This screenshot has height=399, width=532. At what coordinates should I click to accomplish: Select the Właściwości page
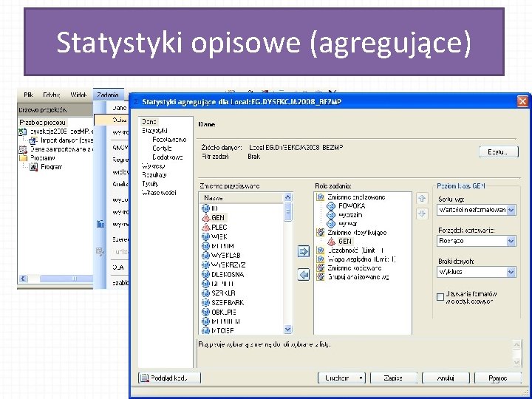point(159,192)
